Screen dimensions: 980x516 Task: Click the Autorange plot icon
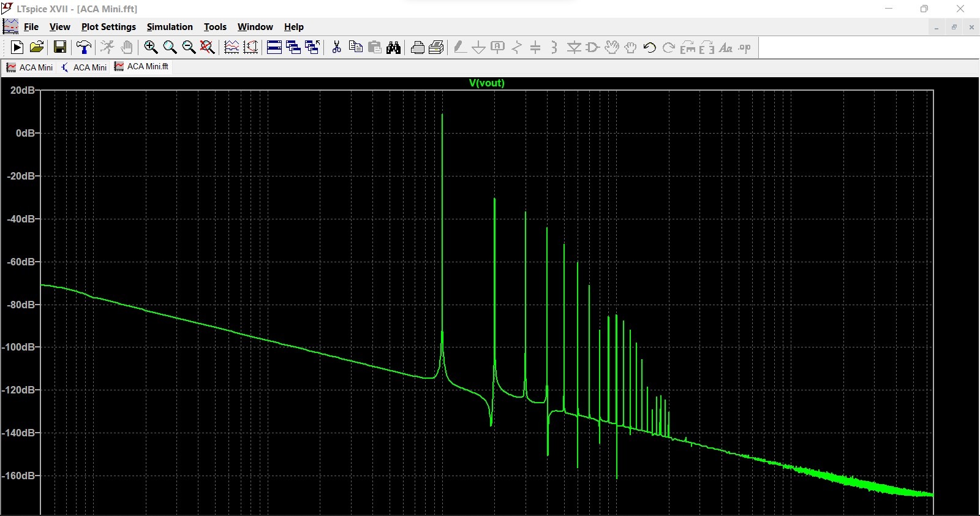[x=232, y=47]
